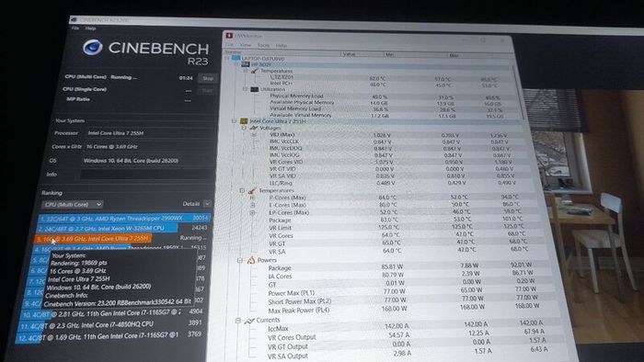644x362 pixels.
Task: Click the CPU Temperatures thermometer icon
Action: (x=252, y=190)
